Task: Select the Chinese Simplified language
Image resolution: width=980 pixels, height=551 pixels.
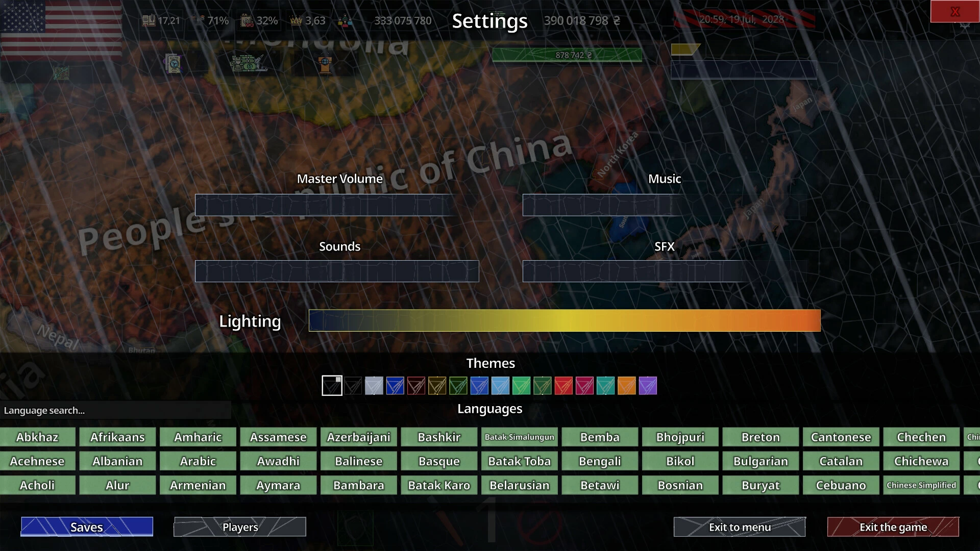Action: (x=921, y=485)
